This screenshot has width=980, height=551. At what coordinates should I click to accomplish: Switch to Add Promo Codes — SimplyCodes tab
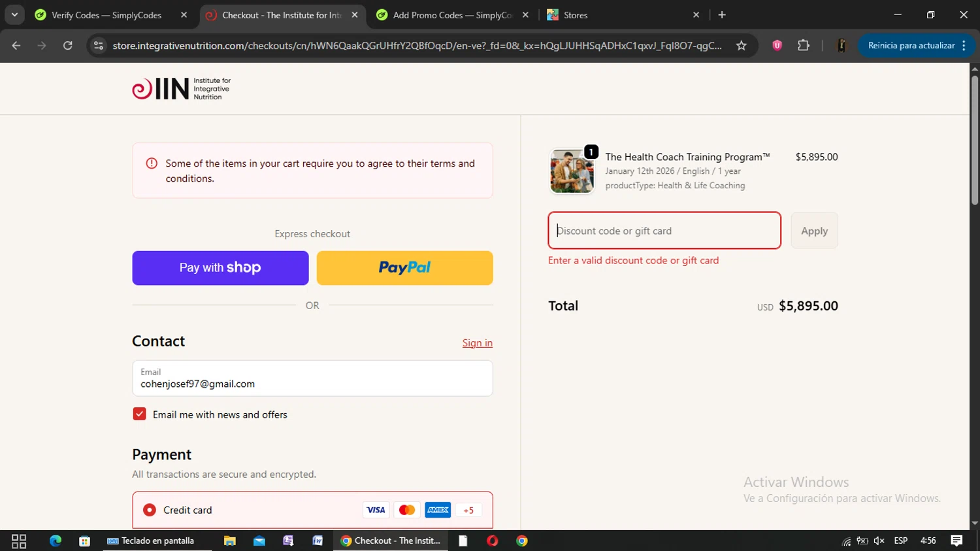453,15
